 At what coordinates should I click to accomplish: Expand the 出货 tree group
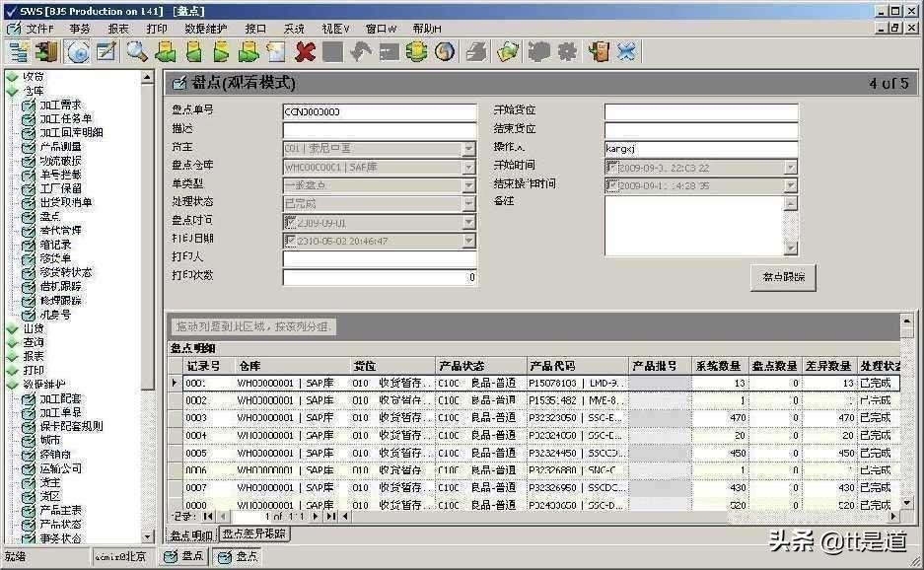pos(12,329)
